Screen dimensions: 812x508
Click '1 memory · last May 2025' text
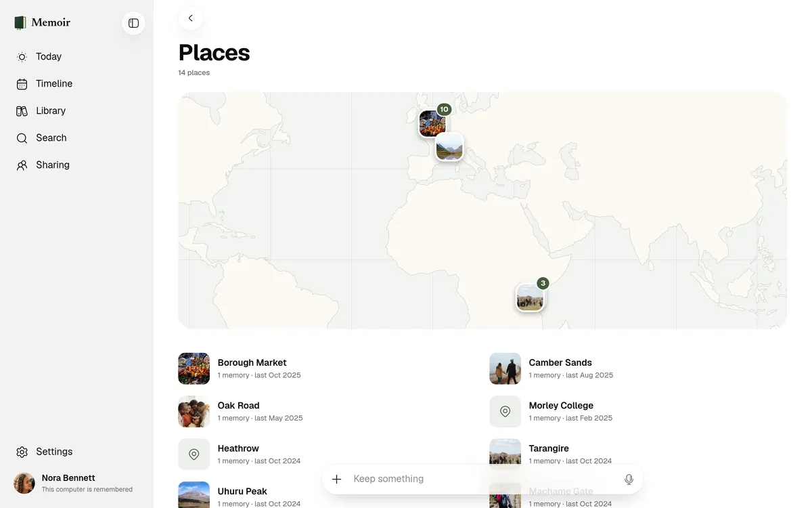click(261, 418)
